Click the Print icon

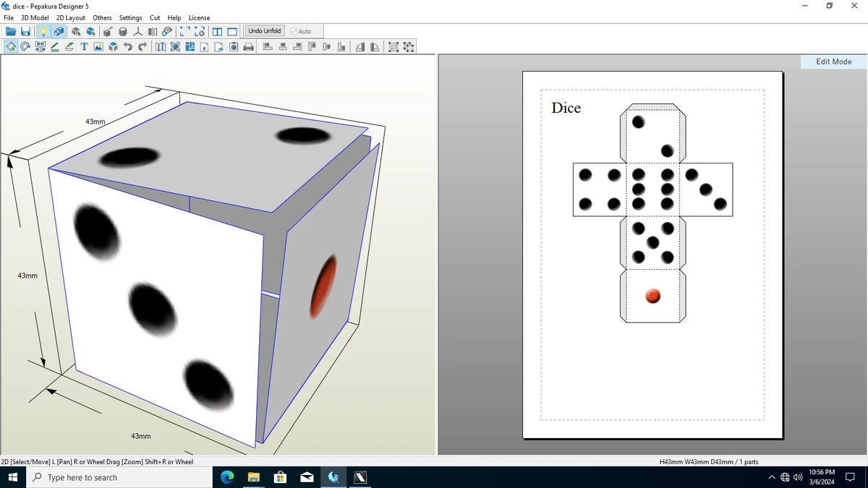pyautogui.click(x=248, y=47)
